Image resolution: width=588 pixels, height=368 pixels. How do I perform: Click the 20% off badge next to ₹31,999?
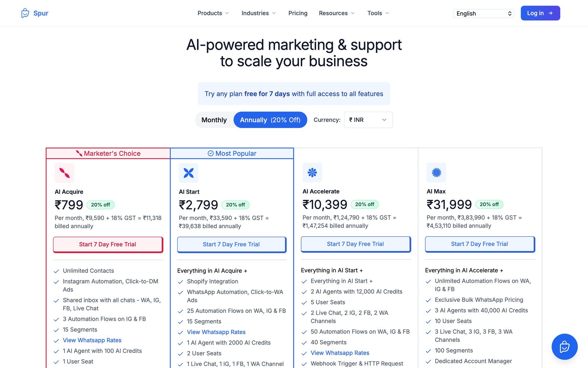tap(489, 204)
